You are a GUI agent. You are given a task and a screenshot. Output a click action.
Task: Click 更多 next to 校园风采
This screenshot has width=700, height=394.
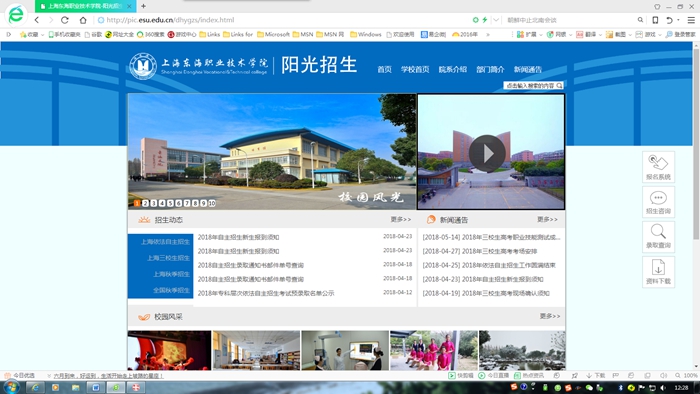(550, 316)
